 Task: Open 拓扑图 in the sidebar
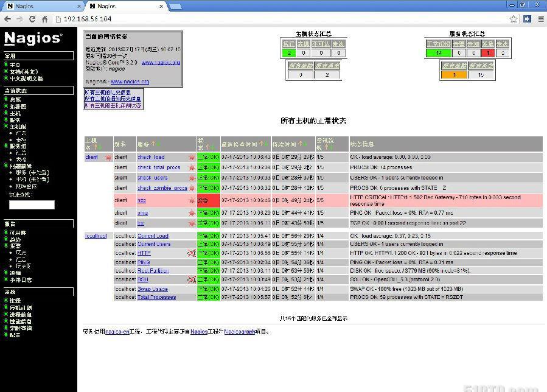click(x=18, y=107)
